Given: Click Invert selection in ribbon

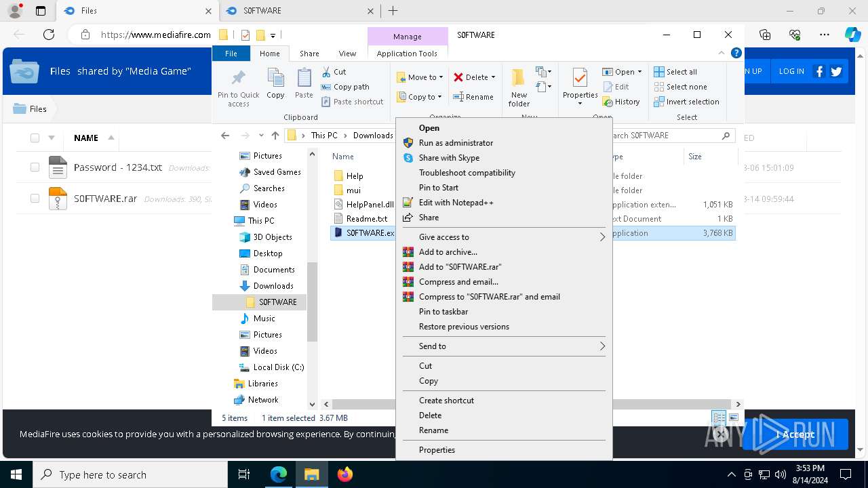Looking at the screenshot, I should coord(686,102).
